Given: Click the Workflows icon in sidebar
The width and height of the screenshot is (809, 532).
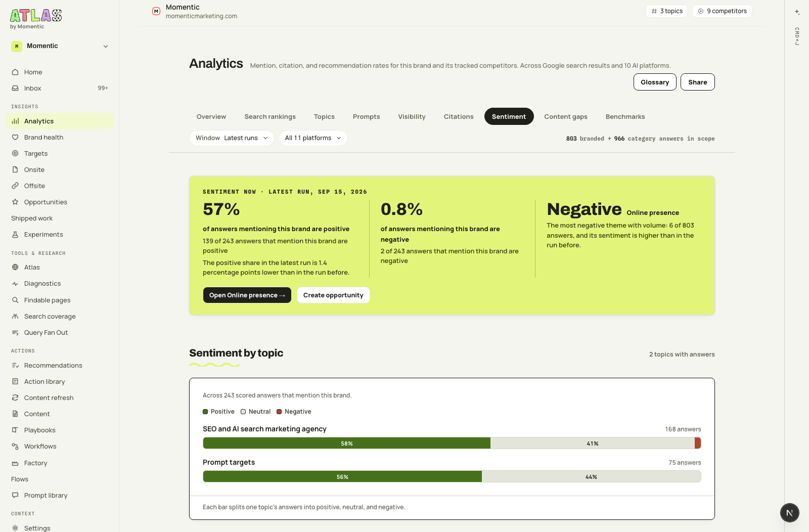Looking at the screenshot, I should pyautogui.click(x=15, y=447).
